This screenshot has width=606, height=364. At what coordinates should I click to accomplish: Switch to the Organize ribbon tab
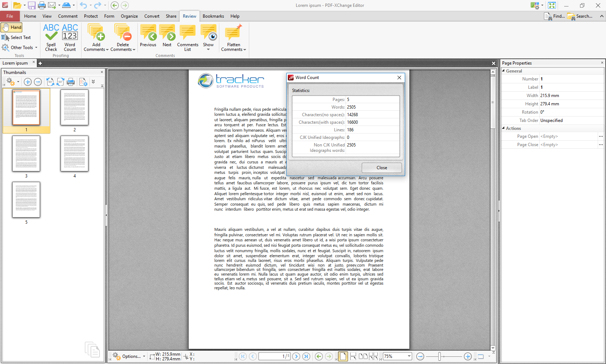[x=129, y=16]
